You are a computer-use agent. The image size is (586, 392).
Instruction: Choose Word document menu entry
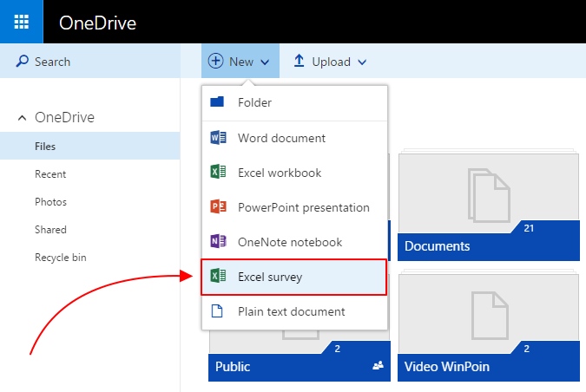pyautogui.click(x=294, y=138)
